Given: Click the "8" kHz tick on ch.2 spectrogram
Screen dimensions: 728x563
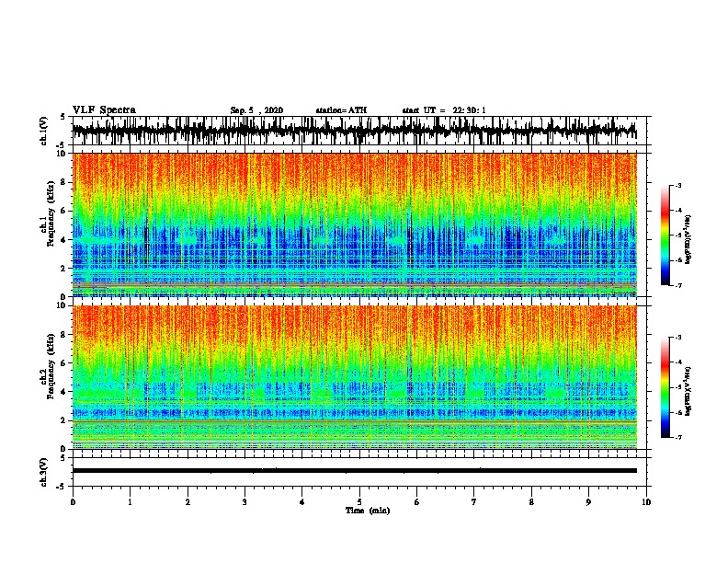Looking at the screenshot, I should point(64,335).
